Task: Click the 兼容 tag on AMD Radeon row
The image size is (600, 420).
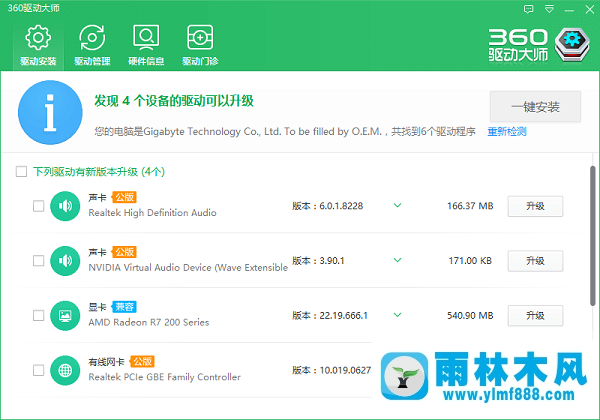Action: [x=124, y=307]
